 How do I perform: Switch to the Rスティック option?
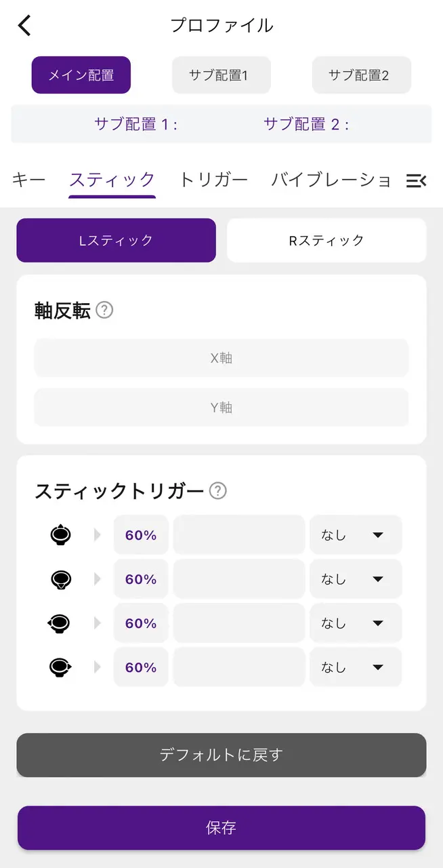click(x=326, y=240)
